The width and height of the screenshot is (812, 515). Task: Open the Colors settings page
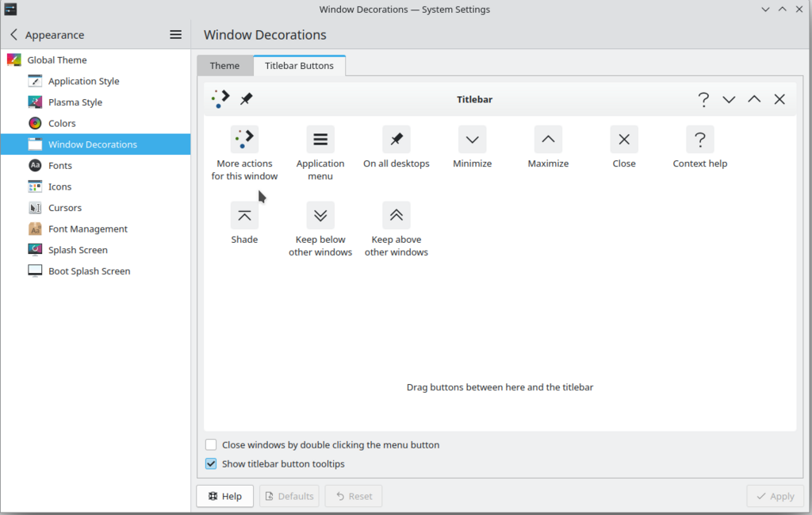pyautogui.click(x=62, y=124)
